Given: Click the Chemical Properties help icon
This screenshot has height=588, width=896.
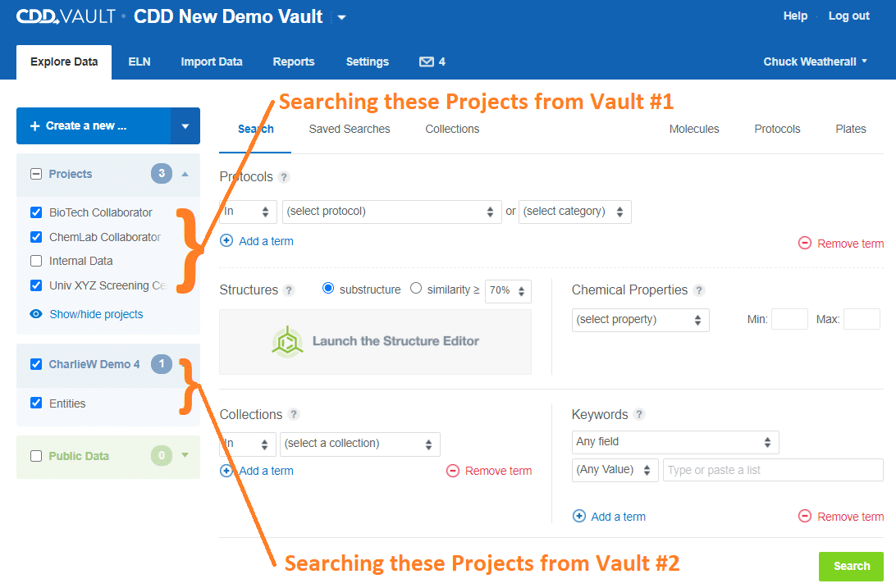Looking at the screenshot, I should [698, 290].
